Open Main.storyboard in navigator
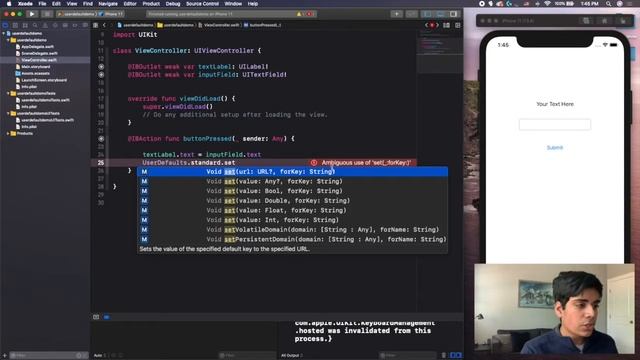The height and width of the screenshot is (360, 640). [36, 67]
